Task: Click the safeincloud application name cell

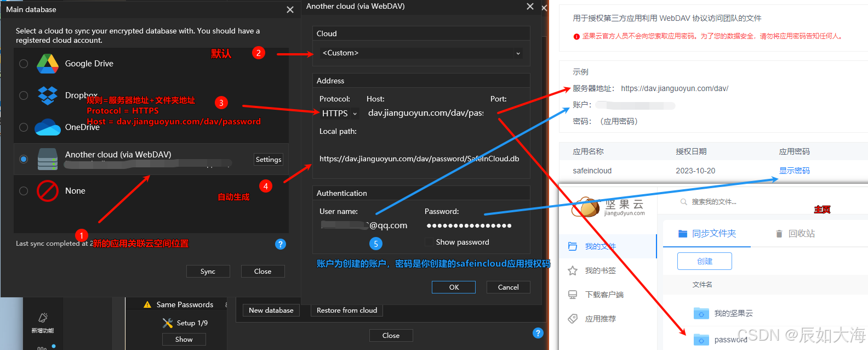Action: point(592,171)
